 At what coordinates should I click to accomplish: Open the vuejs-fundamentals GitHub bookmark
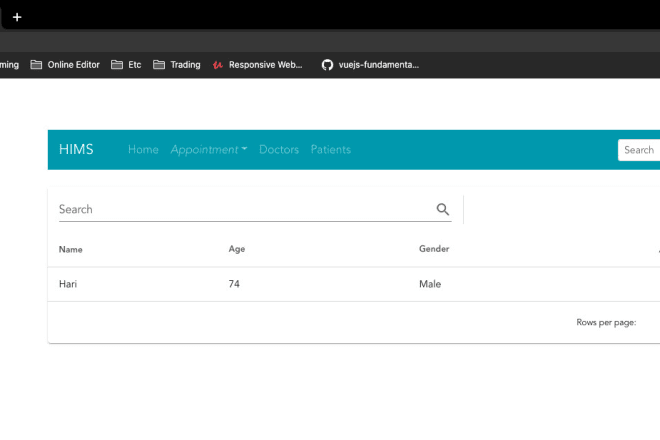(370, 65)
